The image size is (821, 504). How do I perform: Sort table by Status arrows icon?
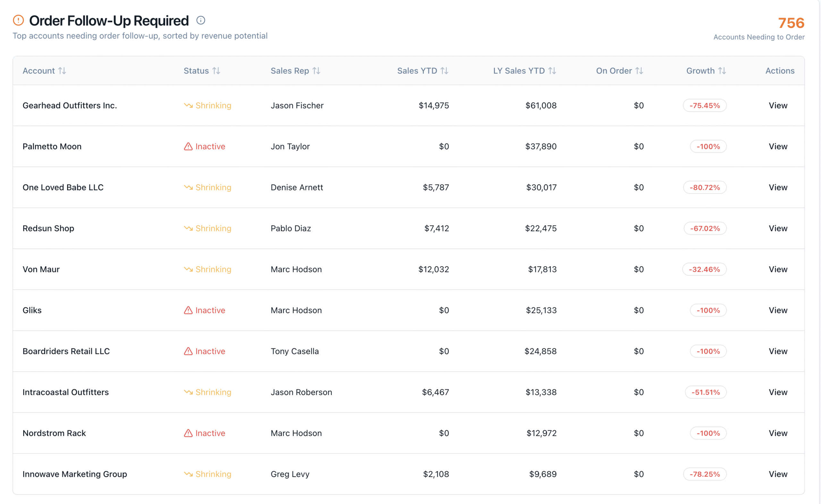click(x=216, y=71)
